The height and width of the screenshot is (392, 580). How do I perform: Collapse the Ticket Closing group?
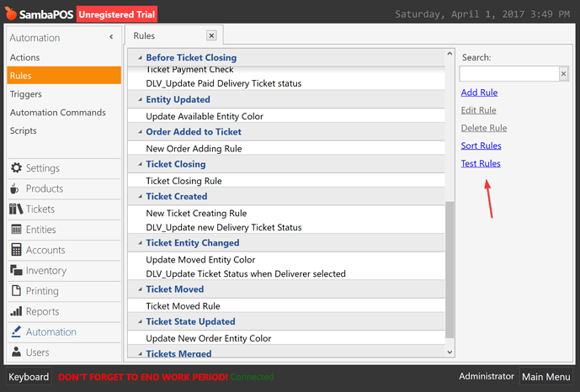point(141,164)
